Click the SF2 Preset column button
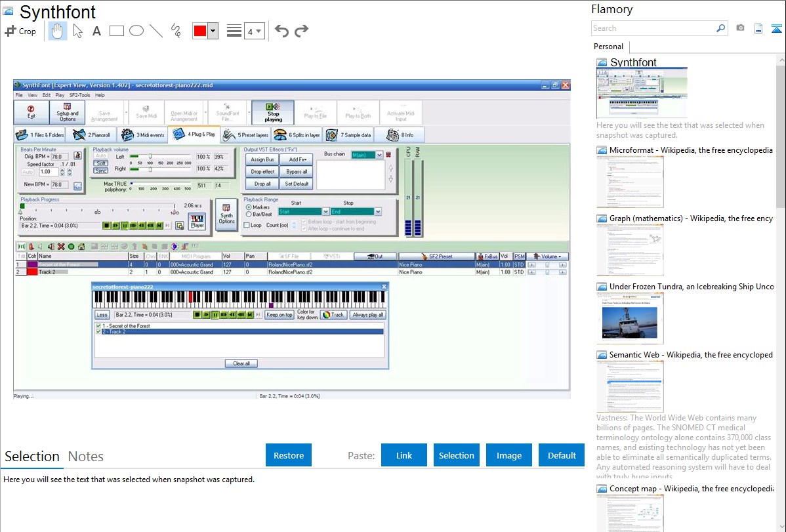Screen dimensions: 786x532 point(436,256)
